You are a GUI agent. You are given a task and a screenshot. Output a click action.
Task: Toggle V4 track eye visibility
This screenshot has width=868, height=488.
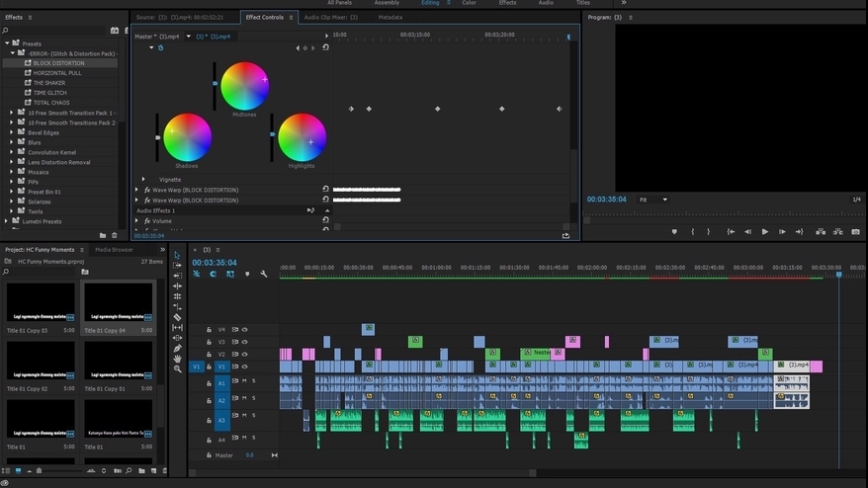pos(244,329)
